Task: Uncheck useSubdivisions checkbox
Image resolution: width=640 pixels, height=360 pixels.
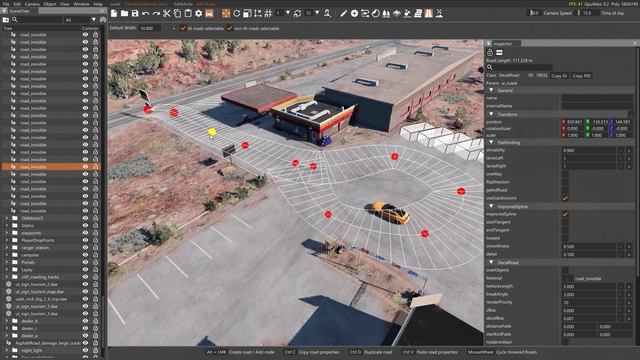Action: tap(565, 198)
